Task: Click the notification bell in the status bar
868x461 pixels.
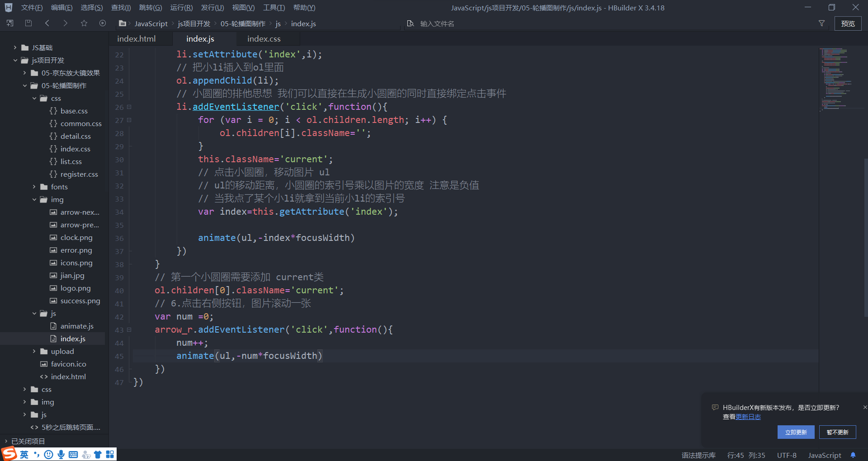Action: (854, 455)
